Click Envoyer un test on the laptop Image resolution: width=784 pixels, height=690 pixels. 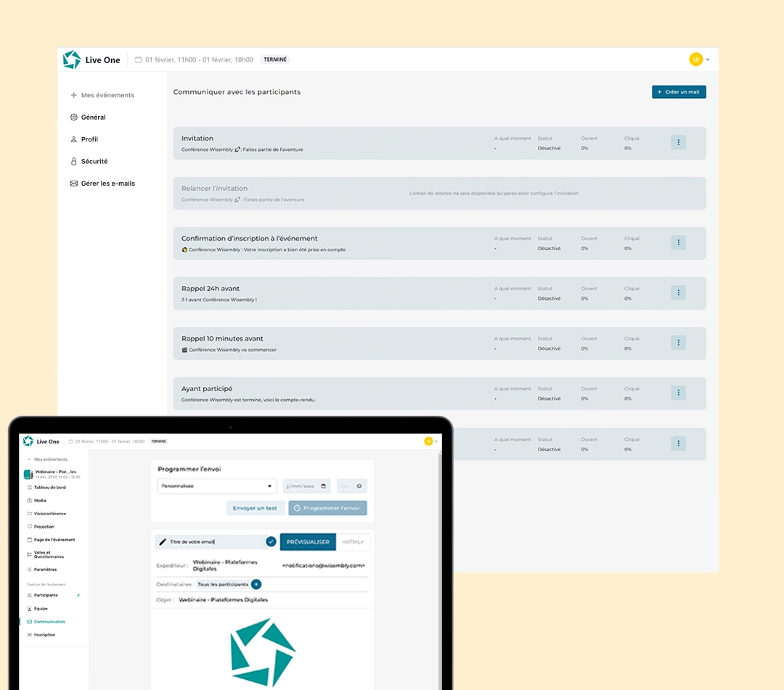click(x=255, y=508)
